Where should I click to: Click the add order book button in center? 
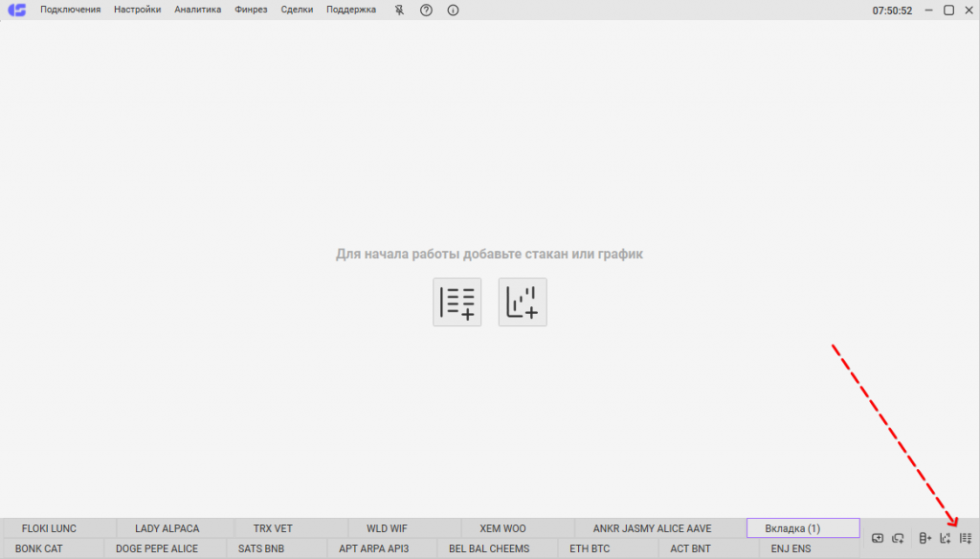tap(457, 302)
